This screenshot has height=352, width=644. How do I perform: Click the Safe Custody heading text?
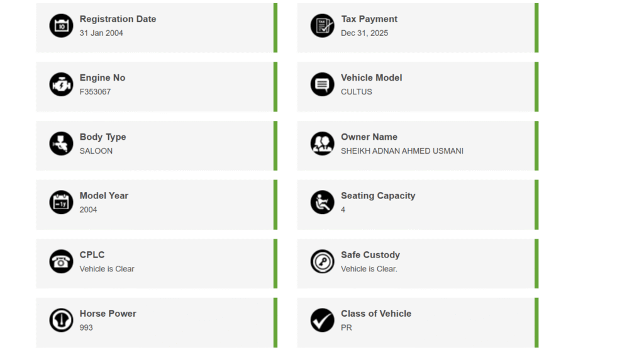coord(370,255)
